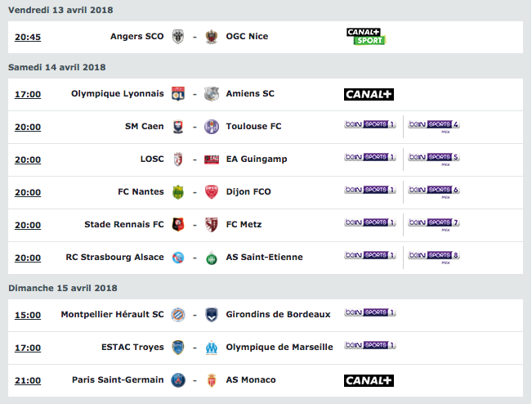Click the OGC Nice club crest

[x=212, y=37]
